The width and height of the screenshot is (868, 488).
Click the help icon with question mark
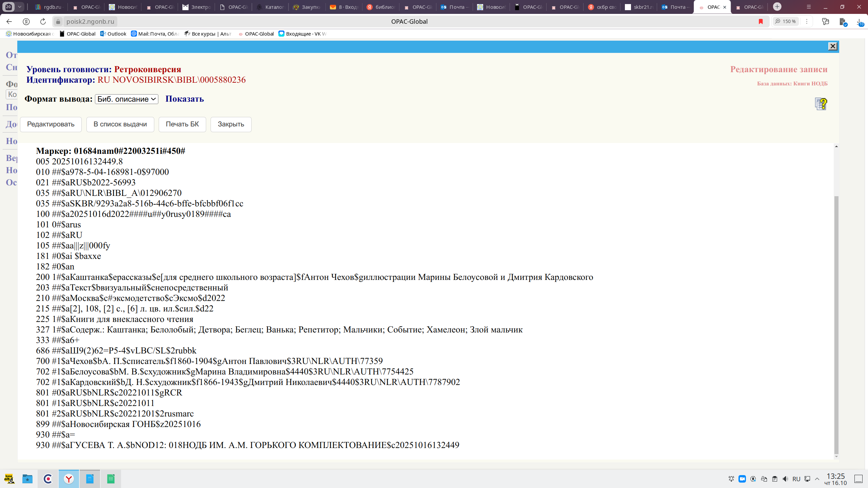pyautogui.click(x=821, y=104)
